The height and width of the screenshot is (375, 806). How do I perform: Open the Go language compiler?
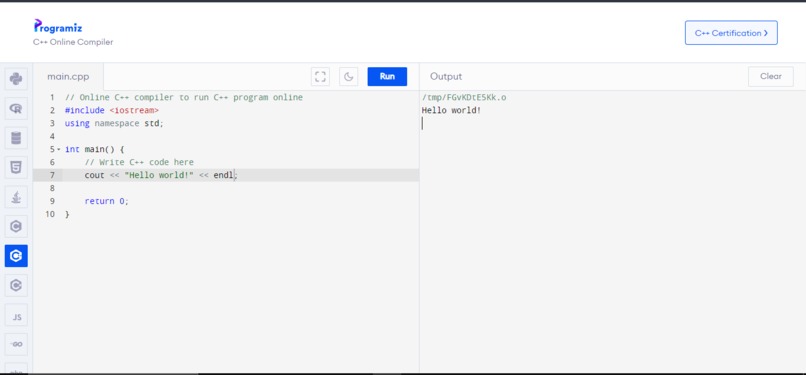click(16, 344)
